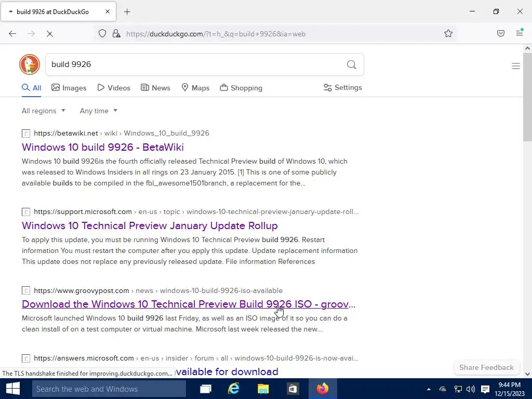The image size is (532, 399).
Task: Click the Share Feedback button
Action: click(486, 367)
